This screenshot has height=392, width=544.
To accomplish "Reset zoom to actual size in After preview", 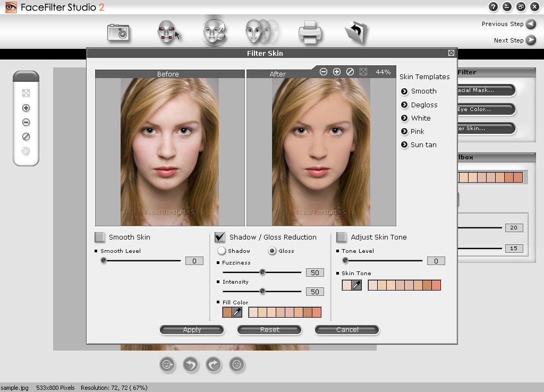I will [x=350, y=72].
